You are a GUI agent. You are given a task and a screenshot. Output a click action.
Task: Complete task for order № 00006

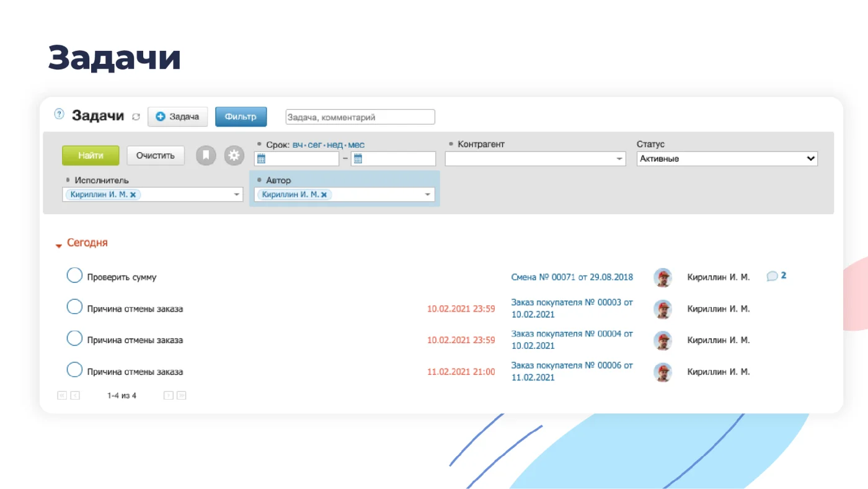coord(74,370)
